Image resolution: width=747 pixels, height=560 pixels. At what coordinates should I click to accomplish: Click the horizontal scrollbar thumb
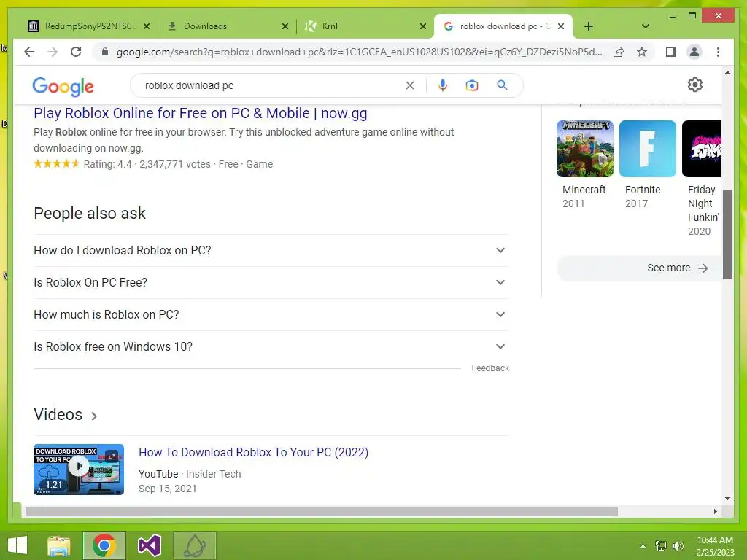pyautogui.click(x=322, y=511)
